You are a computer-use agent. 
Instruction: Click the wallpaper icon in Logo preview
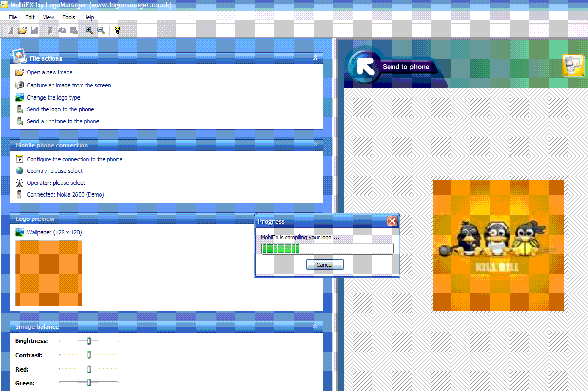19,232
